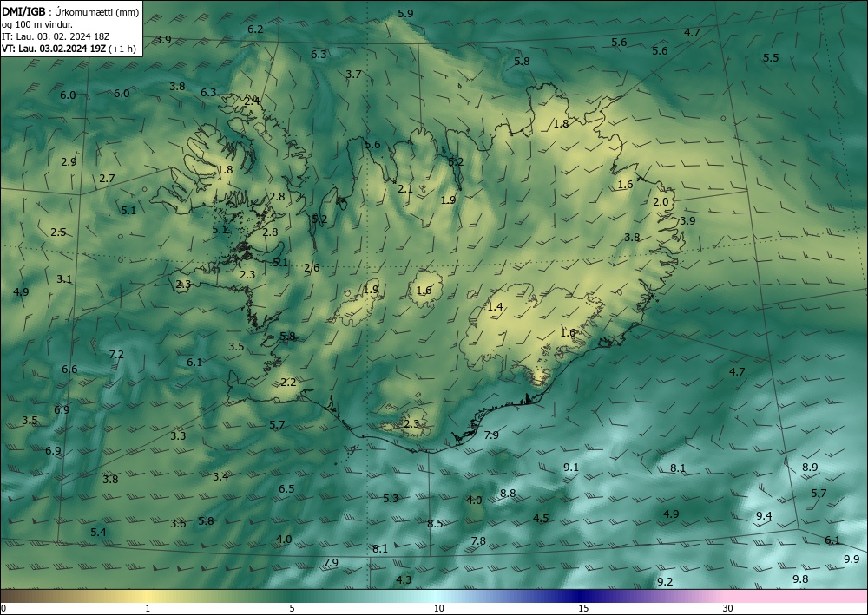Viewport: 868px width, 615px height.
Task: Click the map value 4.5
Action: point(541,518)
